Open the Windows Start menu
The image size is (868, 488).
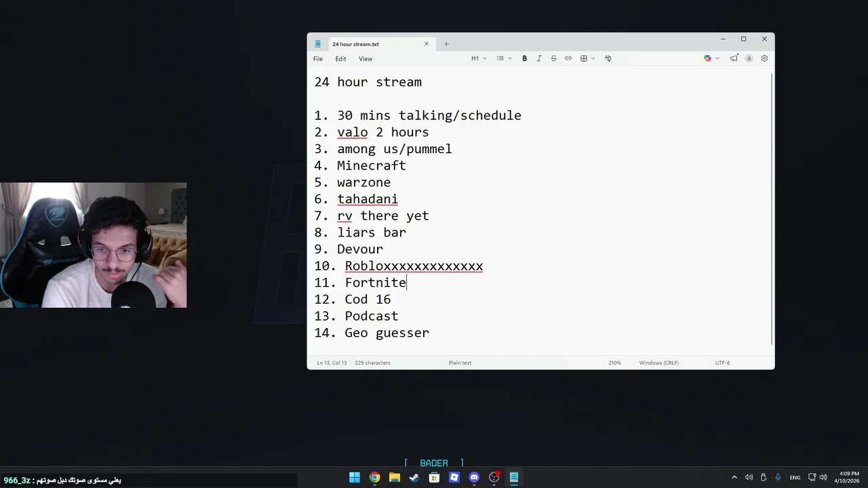tap(355, 477)
